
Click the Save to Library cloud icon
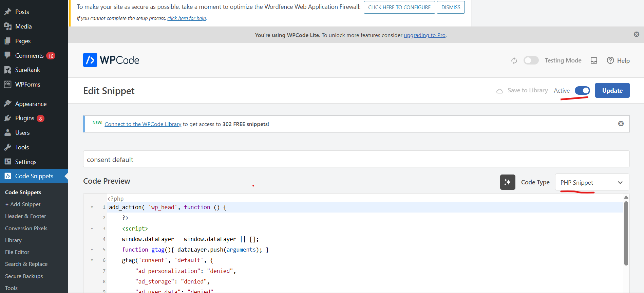tap(500, 91)
